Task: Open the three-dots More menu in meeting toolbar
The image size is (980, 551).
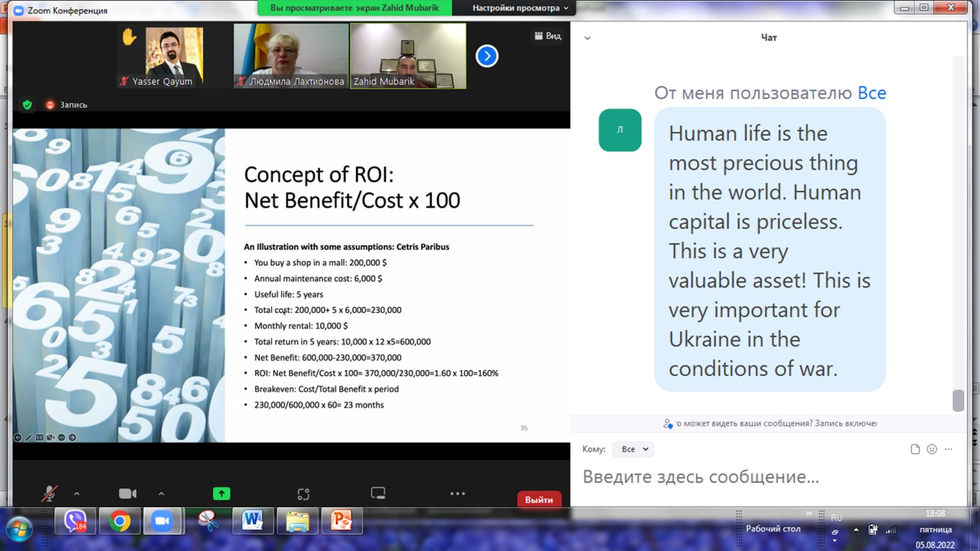Action: tap(457, 493)
